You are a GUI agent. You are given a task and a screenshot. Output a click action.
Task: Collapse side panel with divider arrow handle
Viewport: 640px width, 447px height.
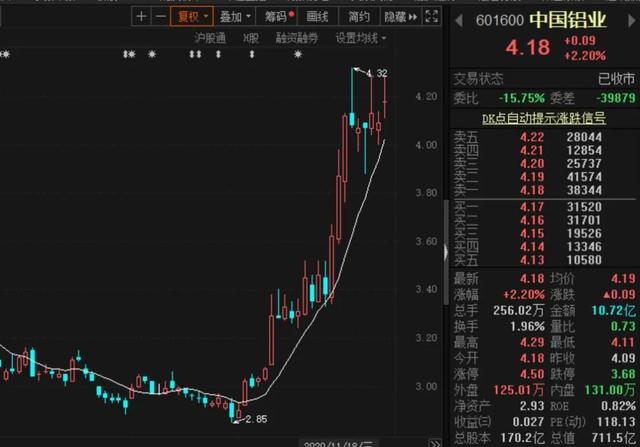pos(446,252)
